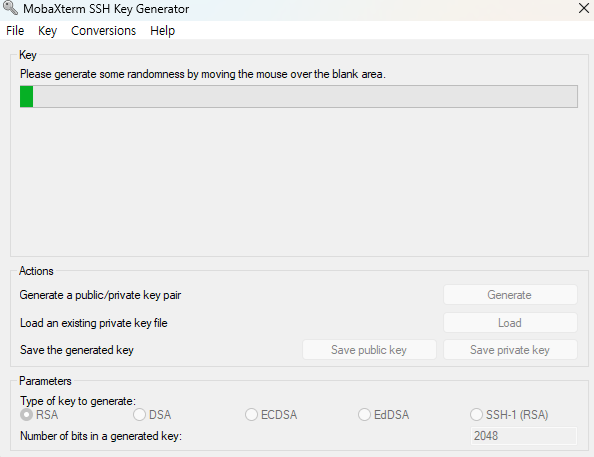Close the SSH Key Generator window
Screen dimensions: 594x457
tap(584, 8)
